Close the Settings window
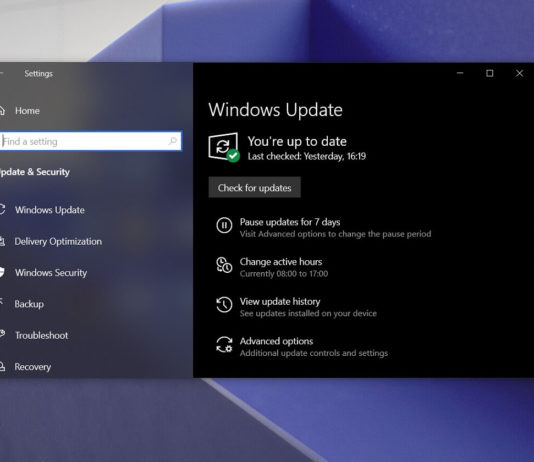The height and width of the screenshot is (462, 534). click(x=519, y=73)
